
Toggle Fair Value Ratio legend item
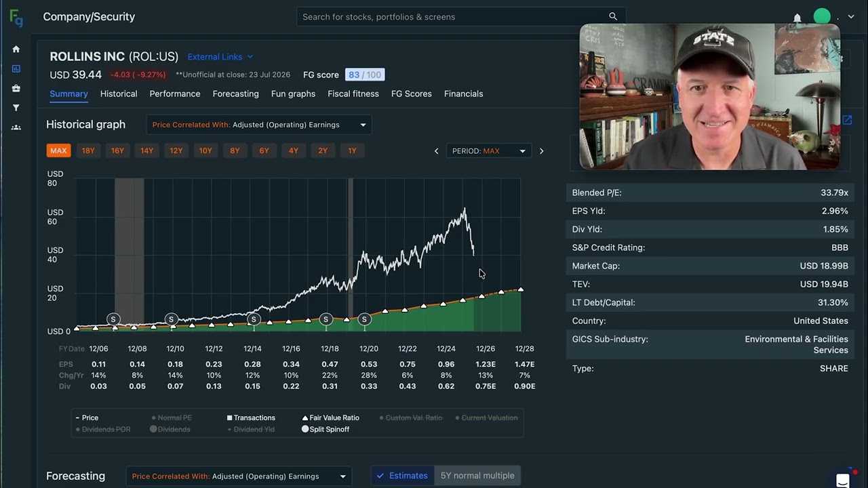click(x=330, y=418)
